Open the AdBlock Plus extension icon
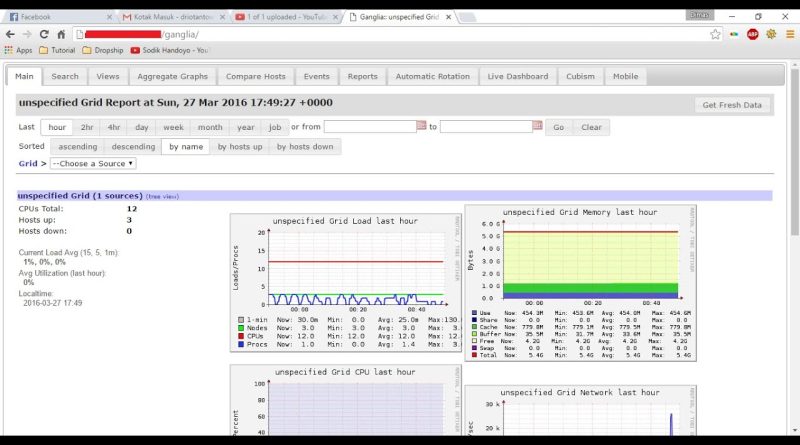The width and height of the screenshot is (800, 445). tap(753, 34)
